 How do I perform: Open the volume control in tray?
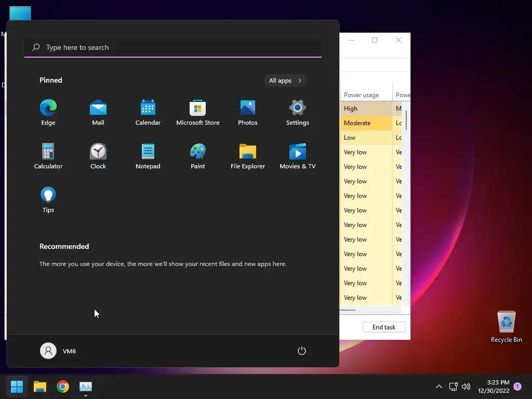coord(466,387)
